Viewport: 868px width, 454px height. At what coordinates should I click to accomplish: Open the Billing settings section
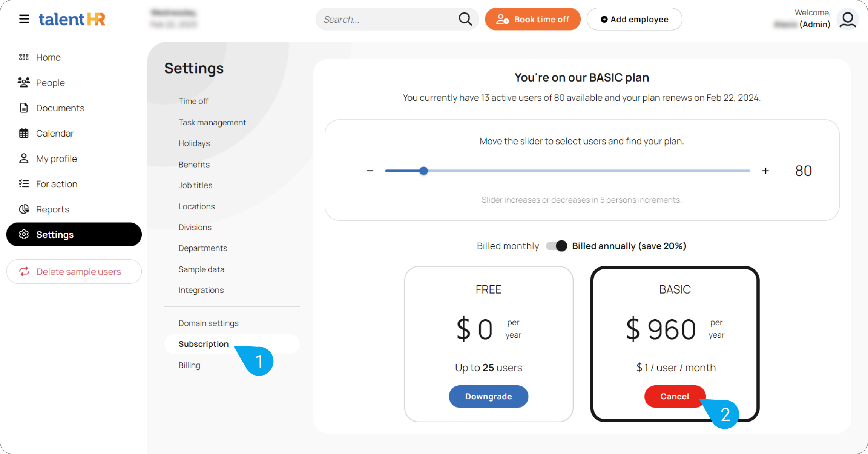pos(189,365)
